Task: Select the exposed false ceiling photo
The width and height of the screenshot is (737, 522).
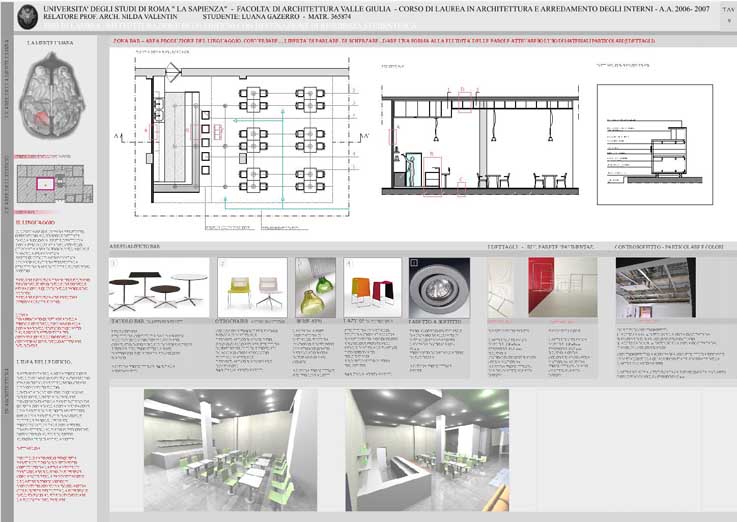Action: coord(656,287)
